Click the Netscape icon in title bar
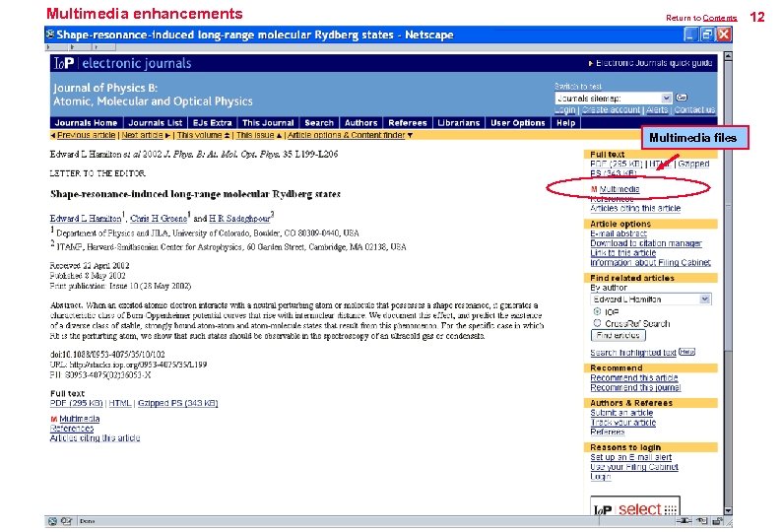Image resolution: width=782 pixels, height=532 pixels. point(50,34)
